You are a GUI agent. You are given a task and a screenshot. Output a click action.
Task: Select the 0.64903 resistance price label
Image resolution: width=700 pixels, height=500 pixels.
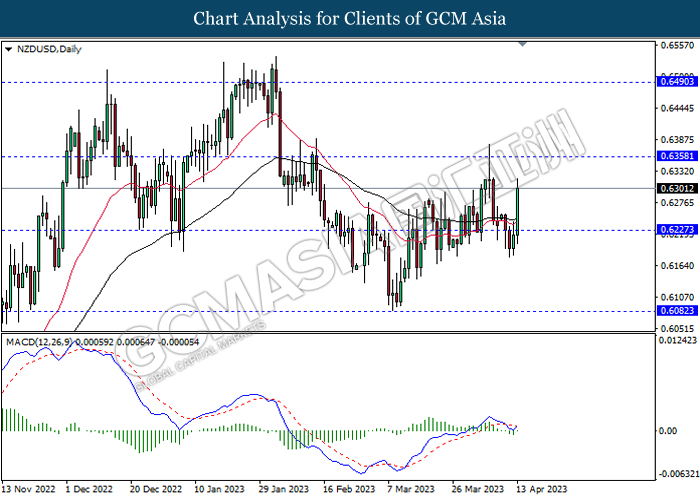pos(677,81)
